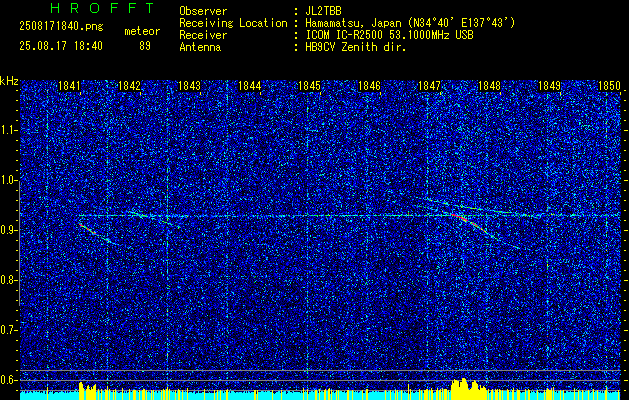Viewport: 629px width, 400px height.
Task: Click the kHz axis unit label
Action: click(x=9, y=81)
